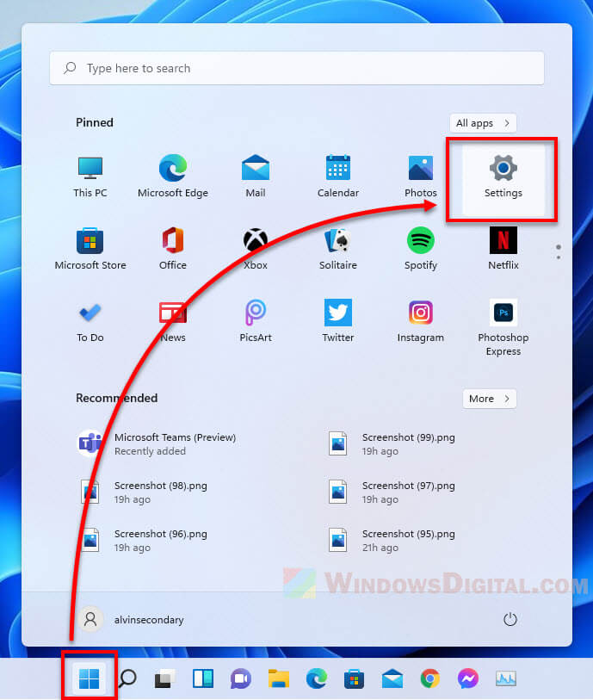Open Messenger from the taskbar
The height and width of the screenshot is (700, 593).
pos(468,678)
